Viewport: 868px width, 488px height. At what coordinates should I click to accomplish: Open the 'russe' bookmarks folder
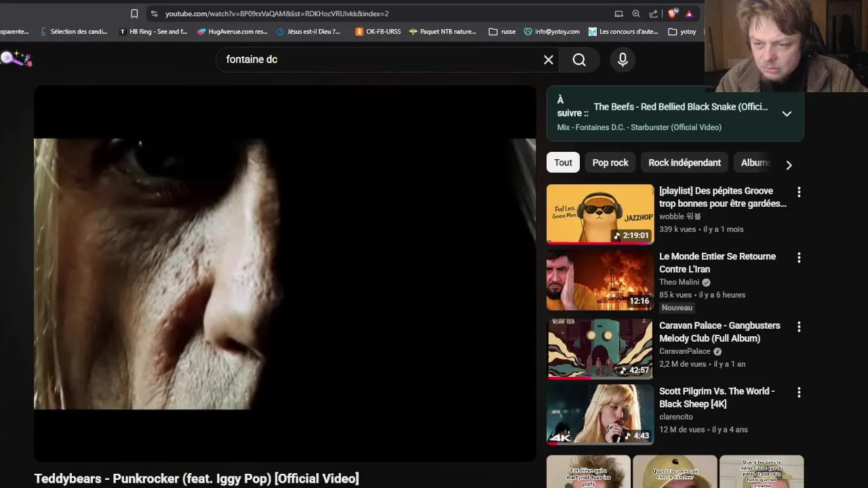(x=502, y=31)
